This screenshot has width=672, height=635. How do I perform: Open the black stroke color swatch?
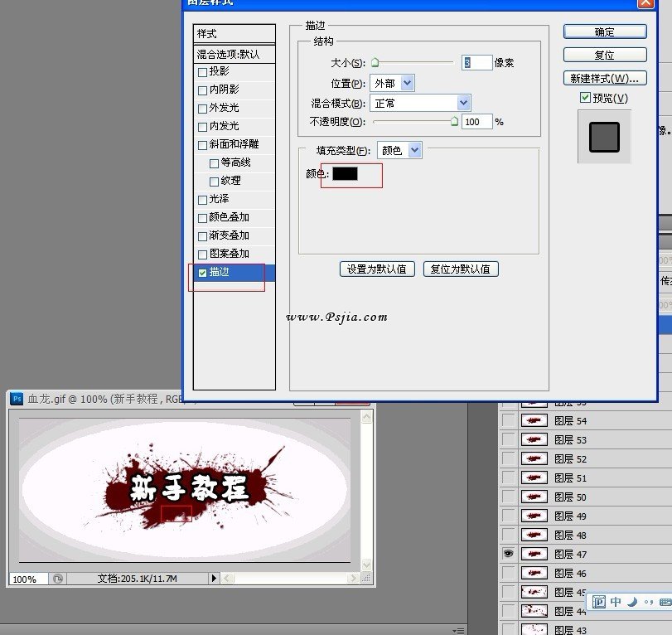point(345,173)
